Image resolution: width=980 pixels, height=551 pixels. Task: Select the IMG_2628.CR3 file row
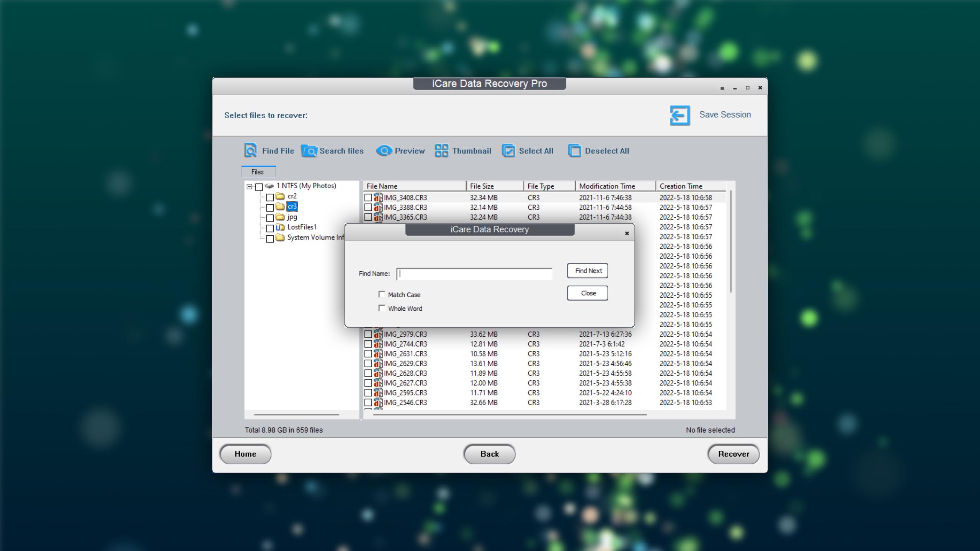(544, 373)
